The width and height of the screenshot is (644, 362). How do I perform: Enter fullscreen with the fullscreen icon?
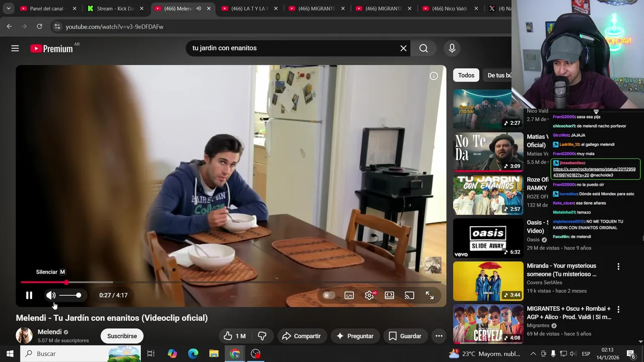coord(430,296)
